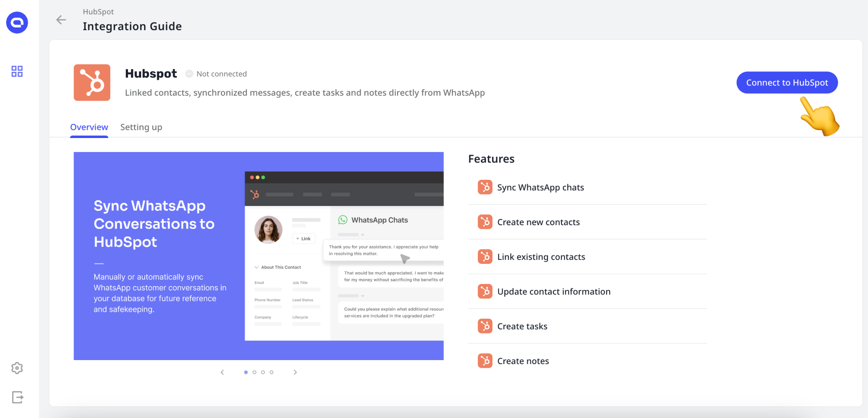Click the Connect to HubSpot button

pos(787,83)
